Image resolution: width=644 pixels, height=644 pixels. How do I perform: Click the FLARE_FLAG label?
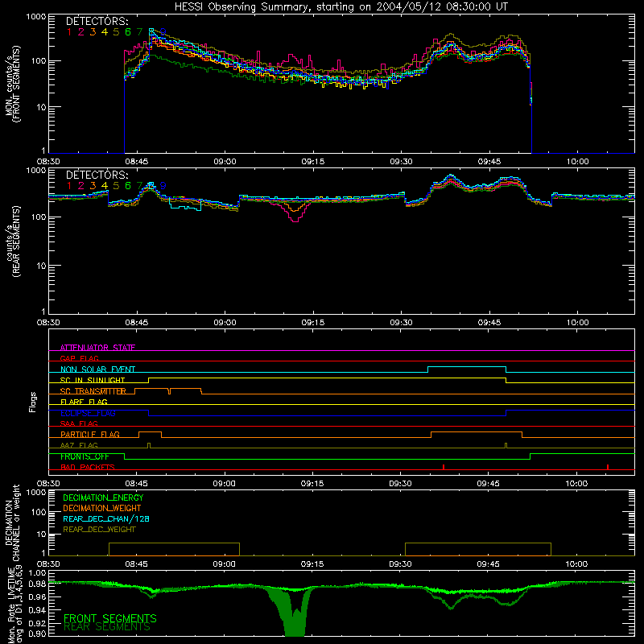84,402
